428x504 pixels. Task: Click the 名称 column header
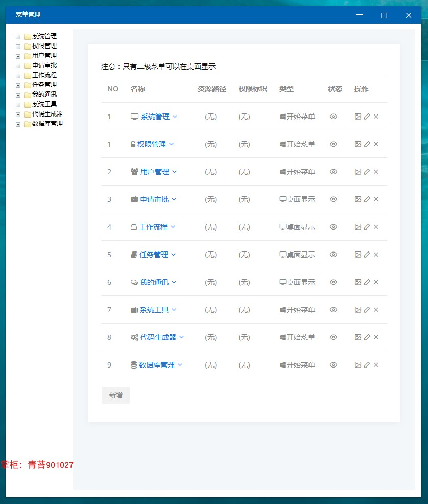click(138, 89)
